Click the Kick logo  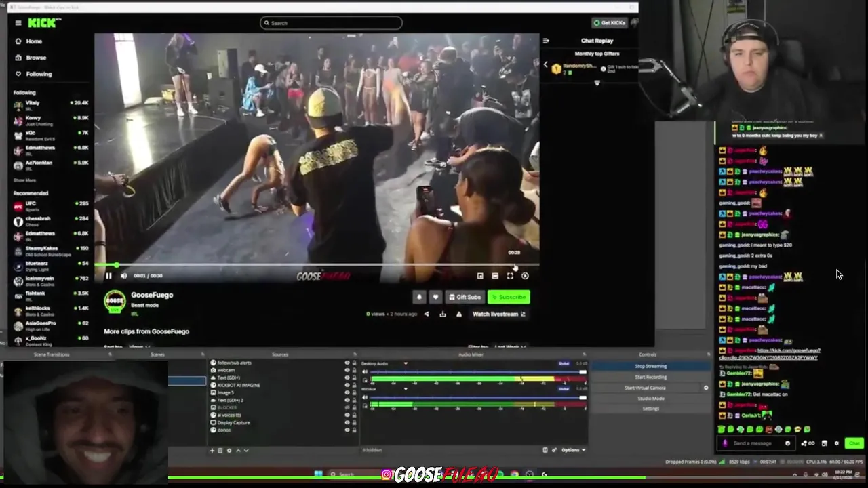pyautogui.click(x=43, y=23)
